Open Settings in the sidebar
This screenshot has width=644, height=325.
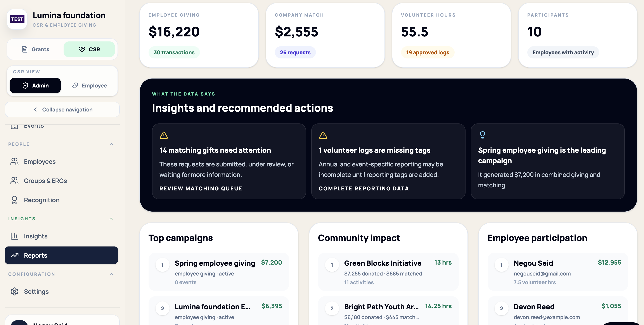(x=61, y=292)
